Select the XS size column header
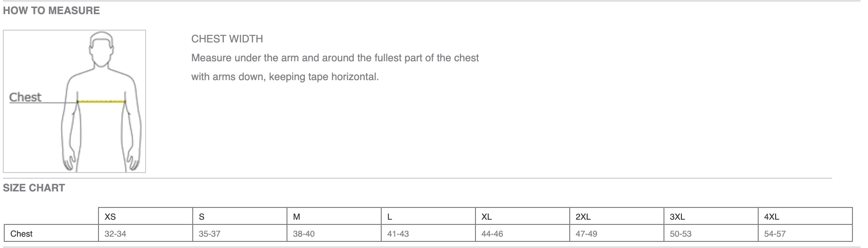Screen dimensions: 868x248 click(x=110, y=217)
